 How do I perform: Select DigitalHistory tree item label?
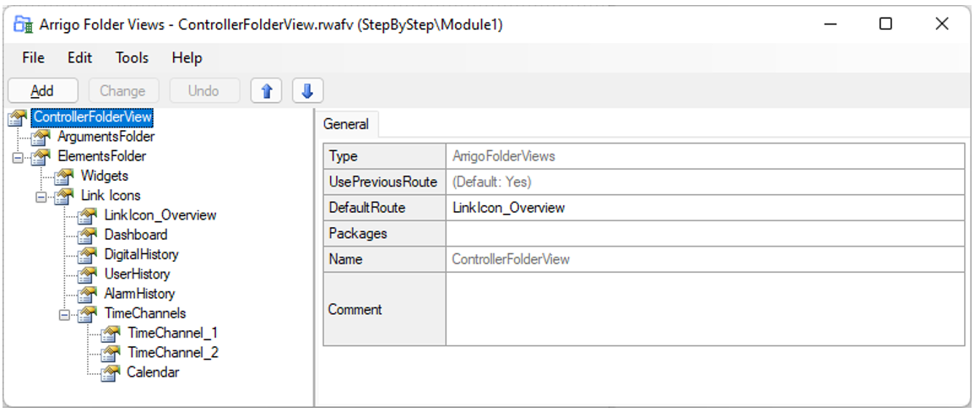(x=141, y=254)
